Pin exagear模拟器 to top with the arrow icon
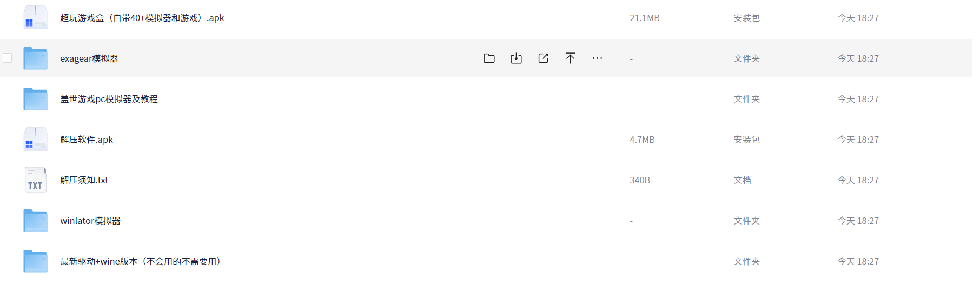Viewport: 980px width, 297px height. (x=570, y=58)
